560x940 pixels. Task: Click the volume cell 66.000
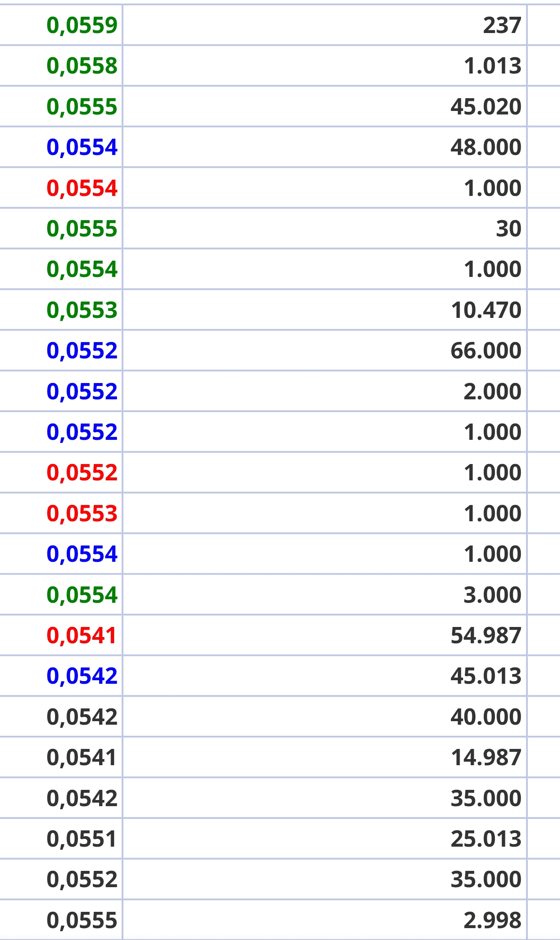tap(486, 350)
